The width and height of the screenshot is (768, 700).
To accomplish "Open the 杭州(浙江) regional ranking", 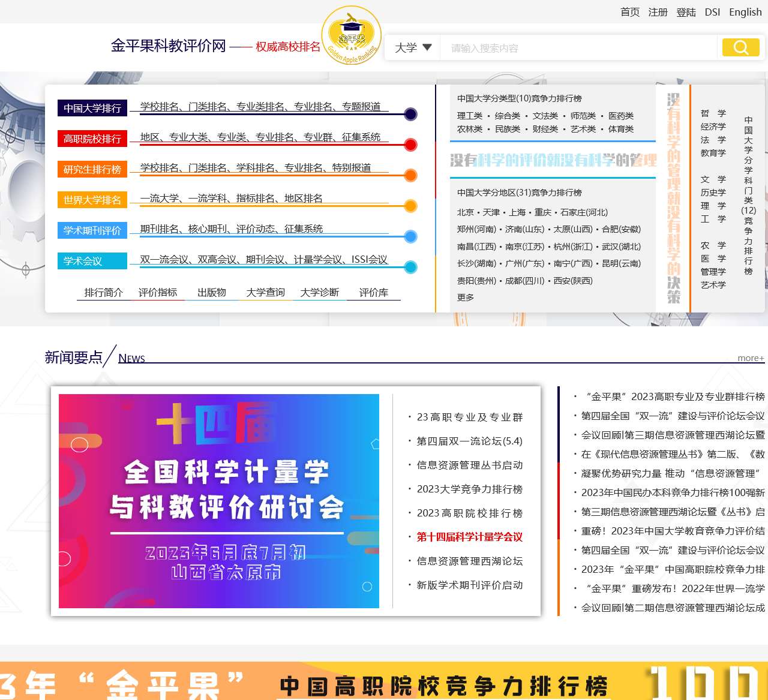I will (x=573, y=247).
